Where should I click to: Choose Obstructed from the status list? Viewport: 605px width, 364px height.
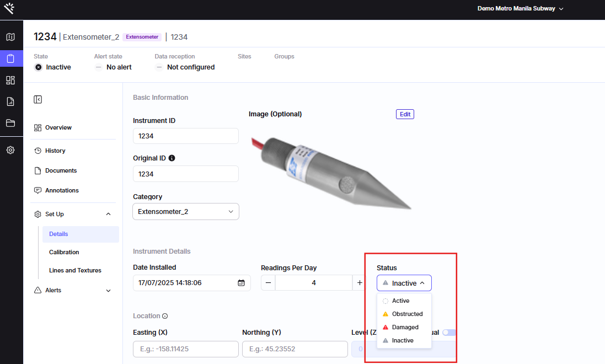pyautogui.click(x=407, y=314)
